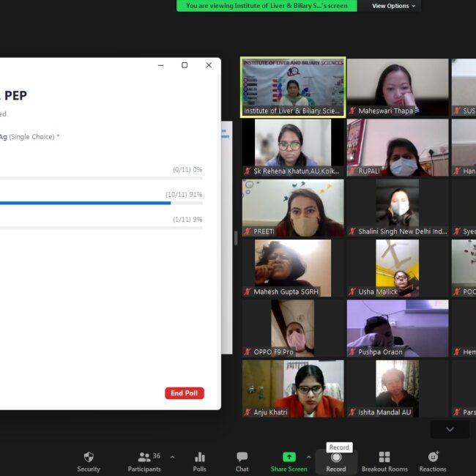Maximize the poll window
Screen dimensions: 476x476
(x=185, y=65)
